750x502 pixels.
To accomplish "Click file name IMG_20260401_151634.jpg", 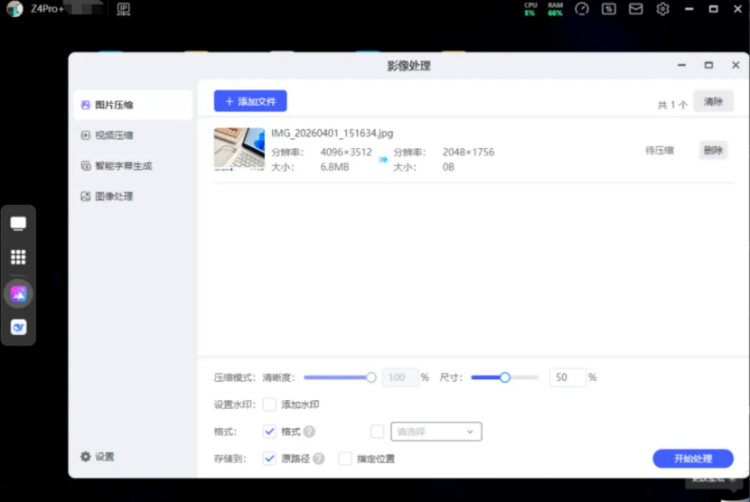I will tap(332, 133).
